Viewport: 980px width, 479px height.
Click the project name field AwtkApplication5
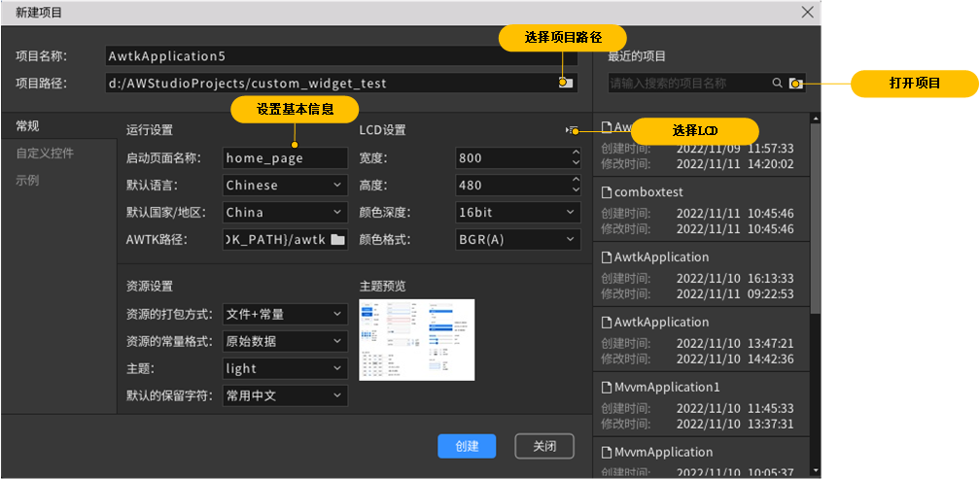pos(341,56)
